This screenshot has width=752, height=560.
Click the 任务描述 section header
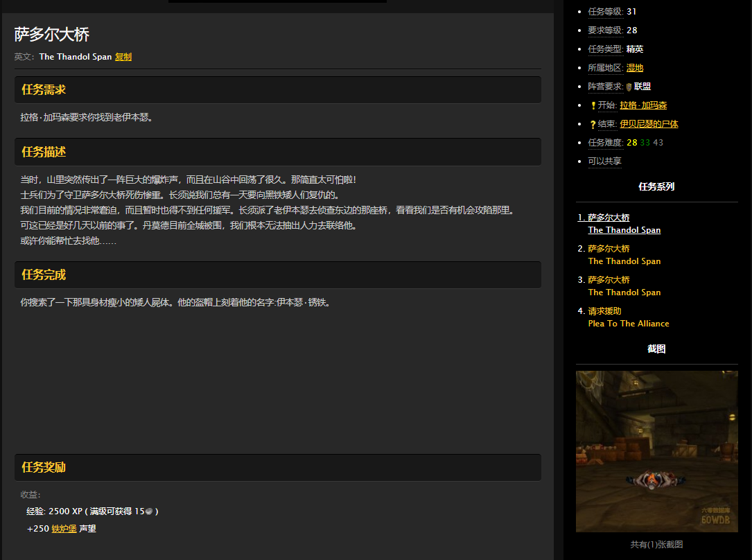click(x=44, y=152)
